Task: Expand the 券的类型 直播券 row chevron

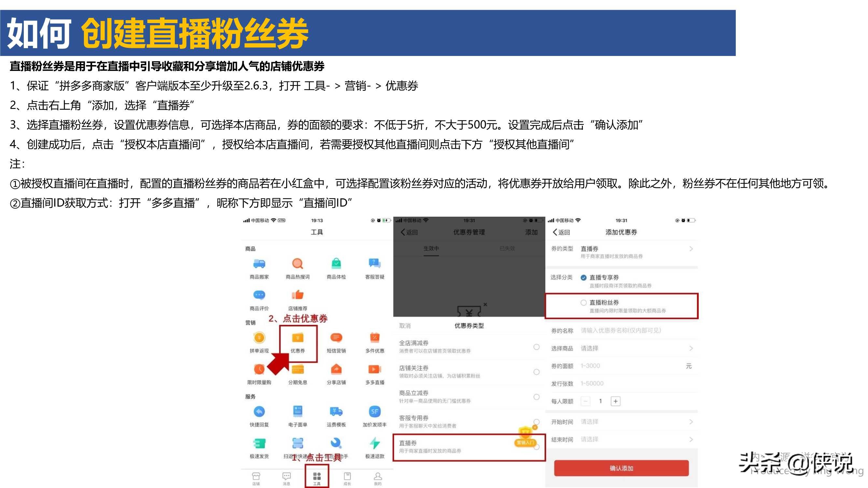Action: tap(691, 249)
